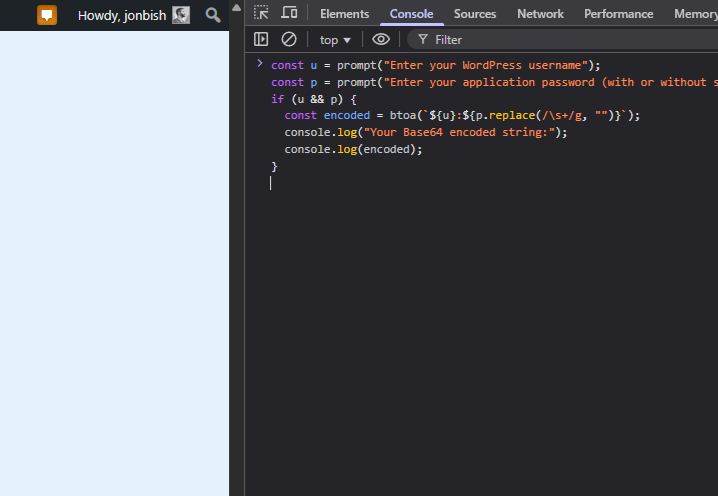Viewport: 718px width, 496px height.
Task: Activate the inspect element picker icon
Action: point(261,13)
